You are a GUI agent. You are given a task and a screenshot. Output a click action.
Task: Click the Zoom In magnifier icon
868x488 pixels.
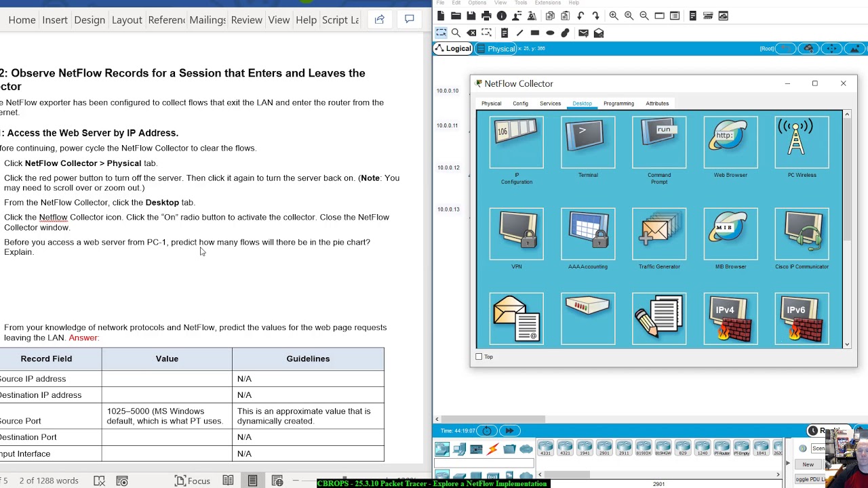[614, 16]
